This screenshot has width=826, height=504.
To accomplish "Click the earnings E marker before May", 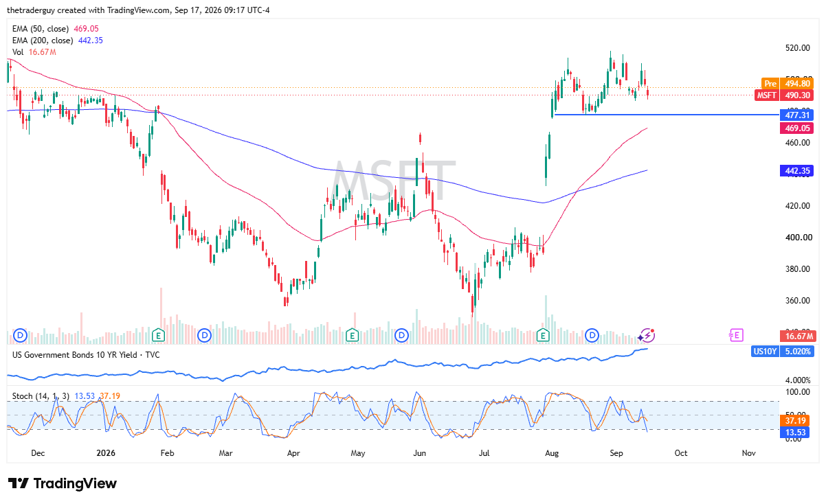I will (353, 335).
